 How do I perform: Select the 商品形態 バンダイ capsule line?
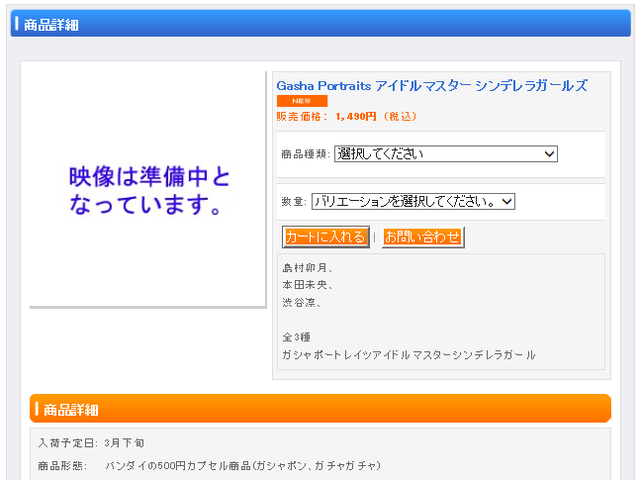pos(209,466)
